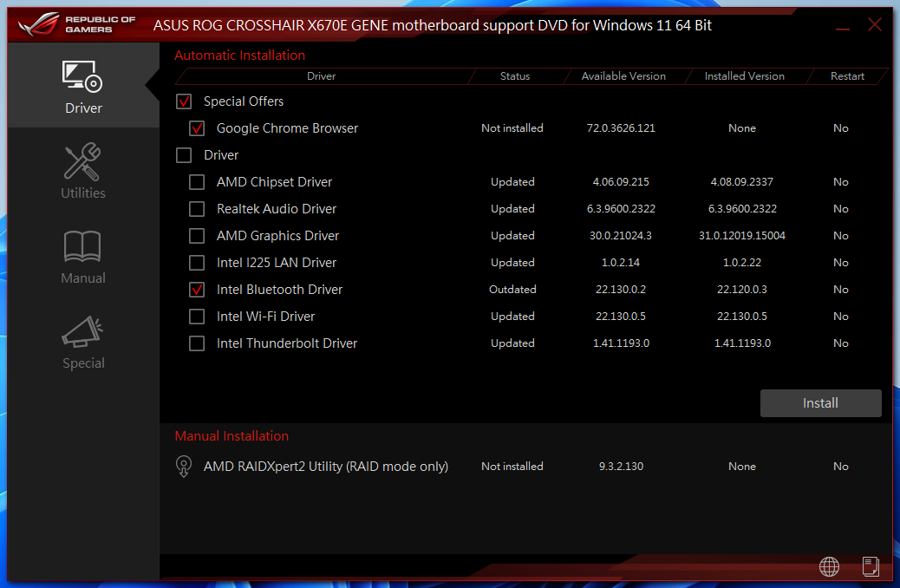Click the Available Version column header
This screenshot has height=588, width=900.
[x=623, y=76]
